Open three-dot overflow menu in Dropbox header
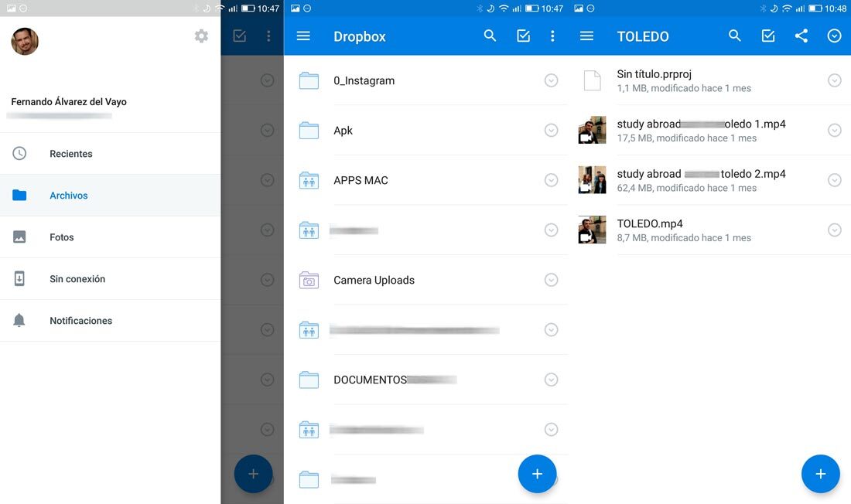Image resolution: width=851 pixels, height=504 pixels. (552, 36)
